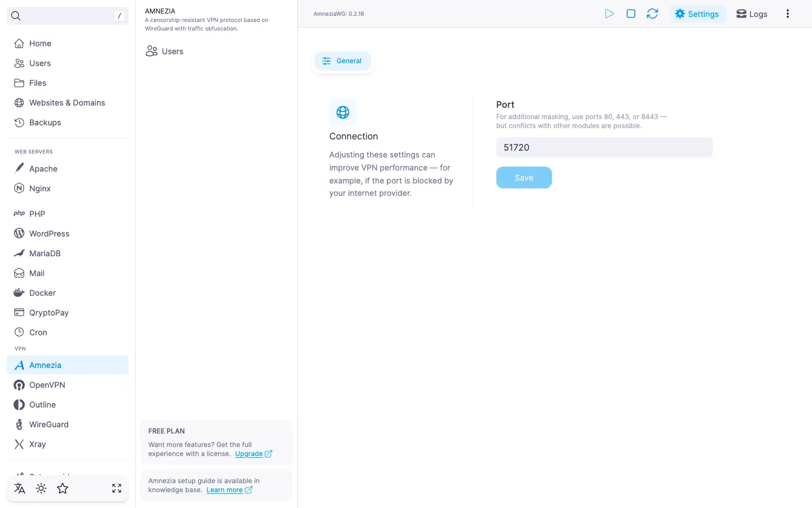
Task: Toggle light/dark theme with sun icon
Action: pos(41,488)
